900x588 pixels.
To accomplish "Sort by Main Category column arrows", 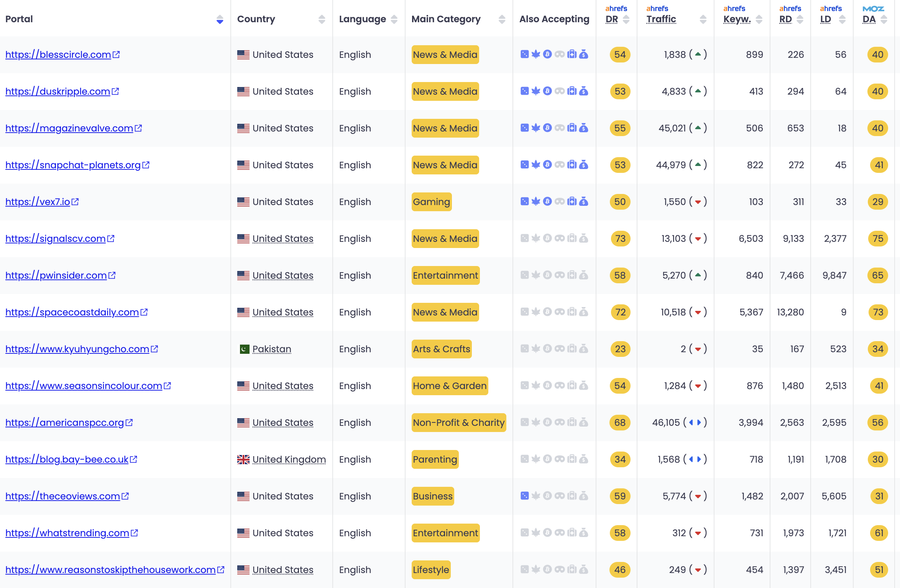I will (x=502, y=20).
